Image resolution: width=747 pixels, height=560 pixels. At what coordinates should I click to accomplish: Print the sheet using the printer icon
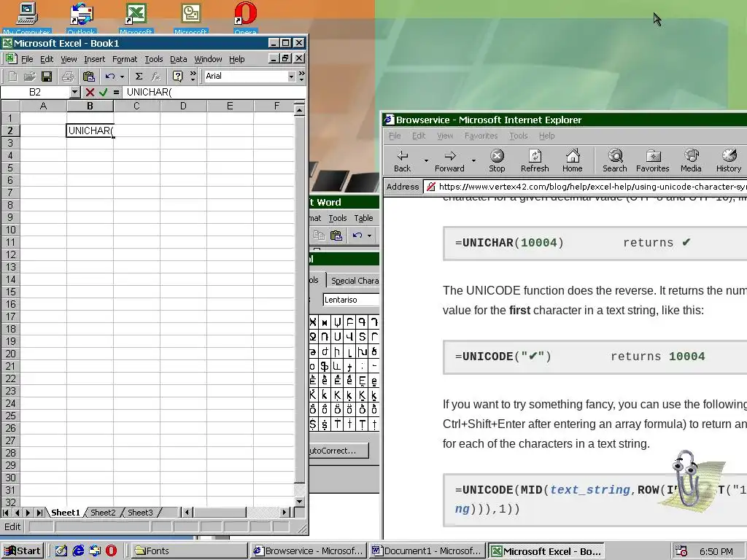pyautogui.click(x=68, y=76)
